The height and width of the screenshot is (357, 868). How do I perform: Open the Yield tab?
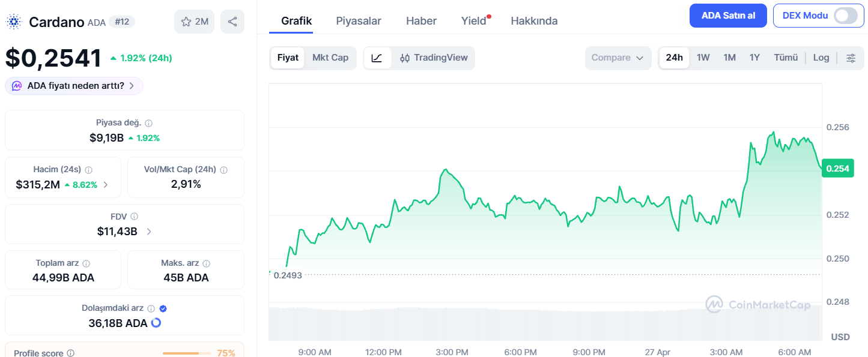[475, 21]
